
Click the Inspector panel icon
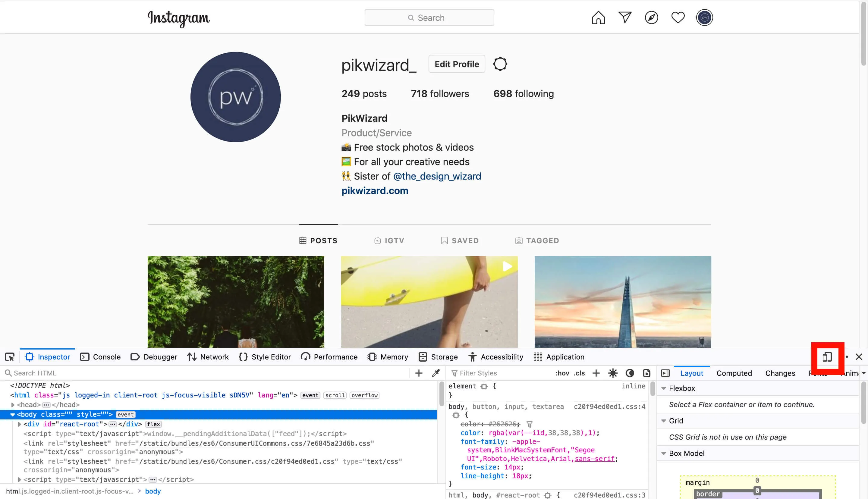click(29, 356)
